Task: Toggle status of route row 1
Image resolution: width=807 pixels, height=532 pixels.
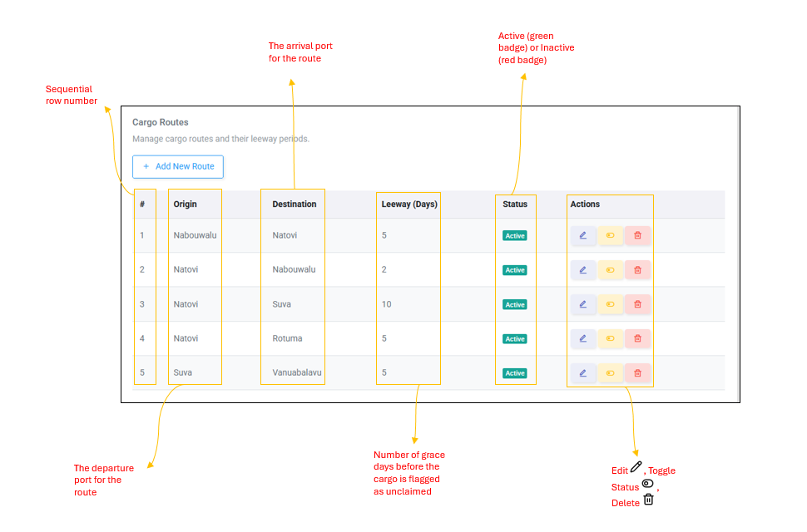Action: 611,235
